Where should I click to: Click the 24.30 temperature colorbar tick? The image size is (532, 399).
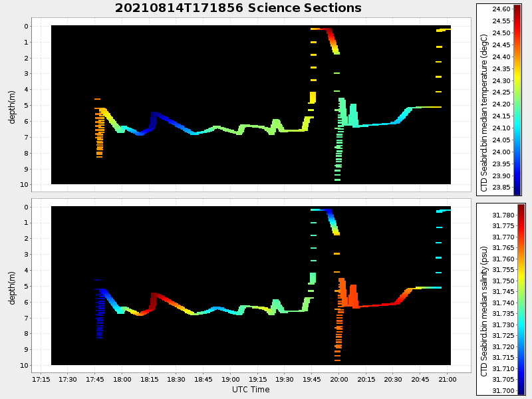tap(501, 80)
